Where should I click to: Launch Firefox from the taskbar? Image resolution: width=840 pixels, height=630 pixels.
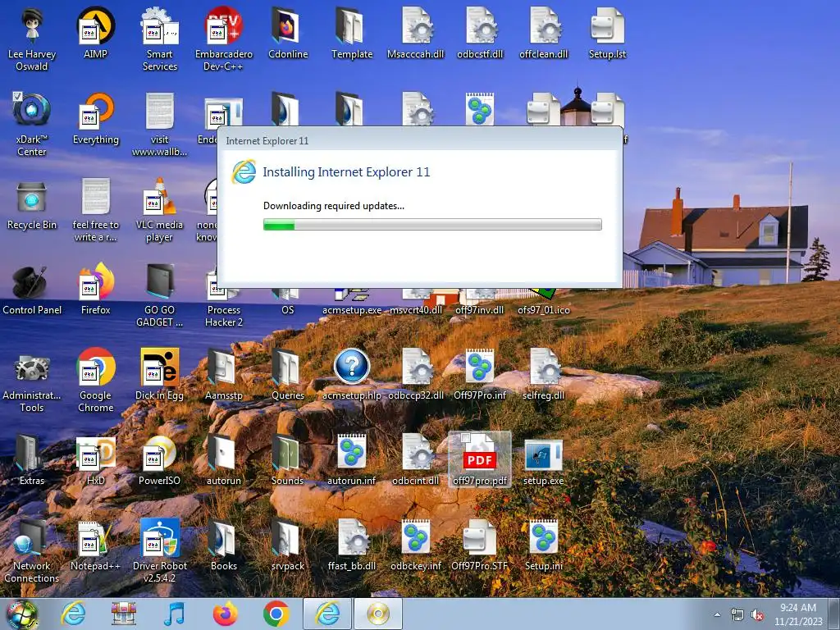pyautogui.click(x=225, y=614)
